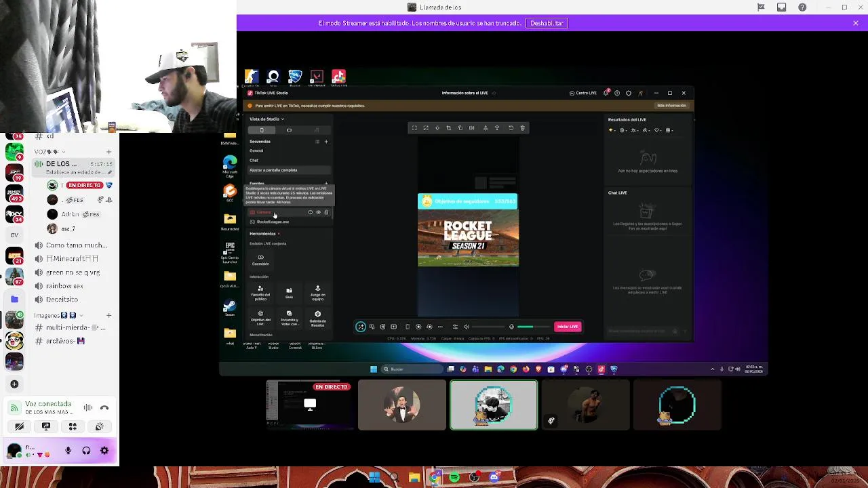Viewport: 868px width, 488px height.
Task: Mute the Discord microphone
Action: tap(68, 451)
